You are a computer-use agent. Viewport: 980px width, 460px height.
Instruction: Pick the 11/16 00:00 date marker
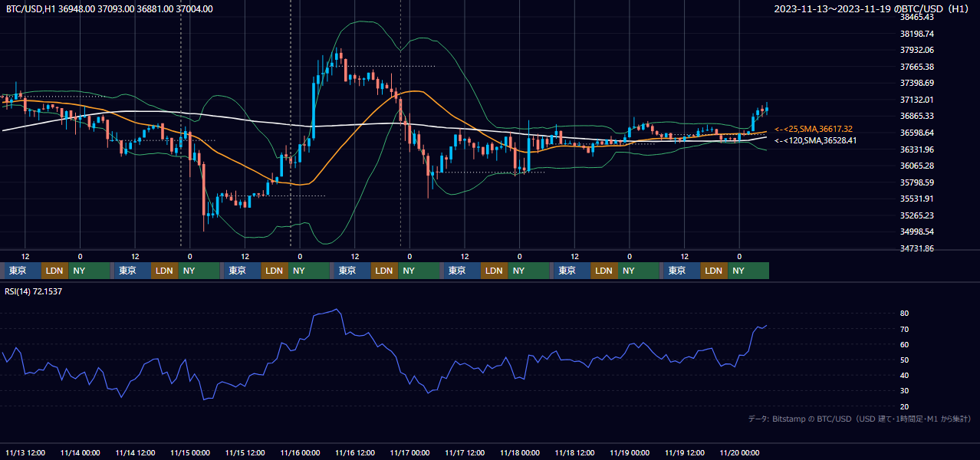(x=300, y=452)
